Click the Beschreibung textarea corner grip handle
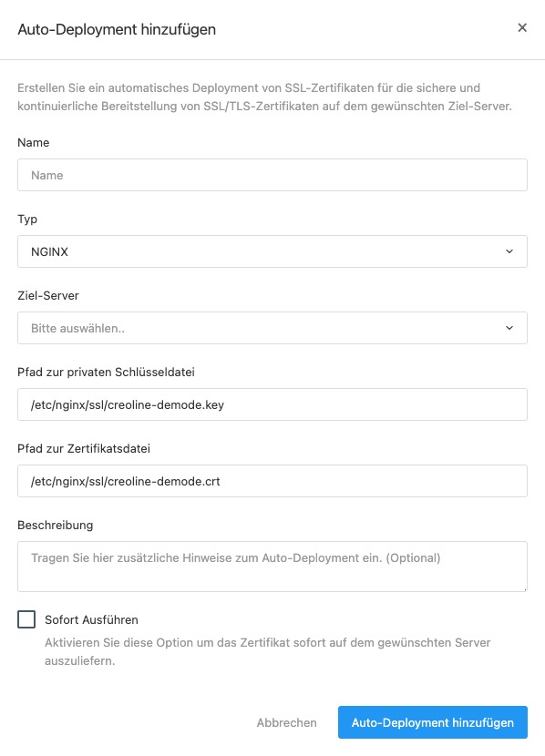 [x=524, y=588]
